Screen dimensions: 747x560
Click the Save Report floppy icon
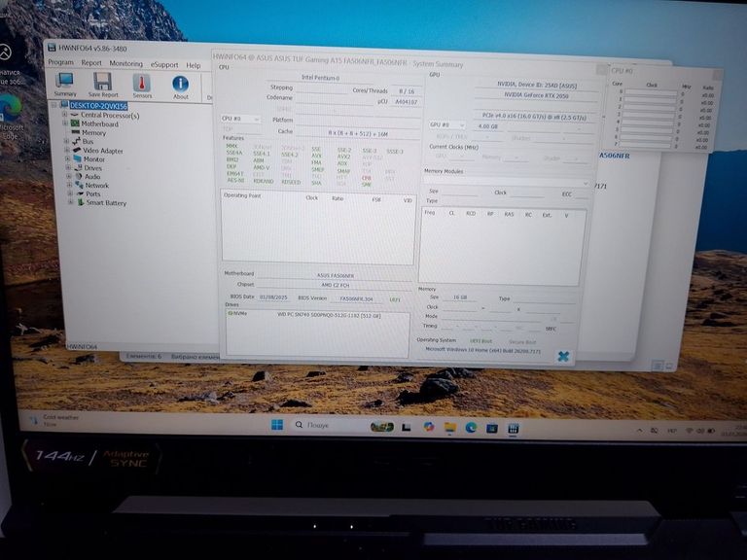[102, 85]
